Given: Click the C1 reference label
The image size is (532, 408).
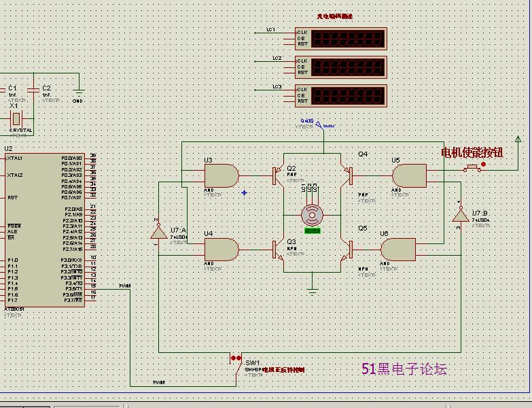Looking at the screenshot, I should tap(12, 88).
